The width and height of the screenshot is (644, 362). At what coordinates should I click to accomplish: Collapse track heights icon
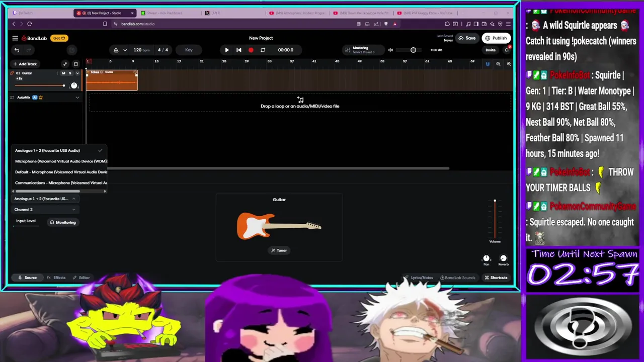pyautogui.click(x=76, y=64)
